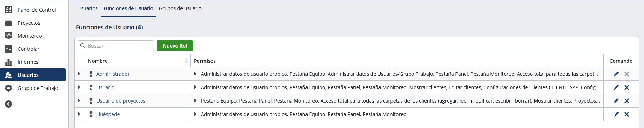644x128 pixels.
Task: Expand the Administrador row arrow
Action: pos(79,74)
